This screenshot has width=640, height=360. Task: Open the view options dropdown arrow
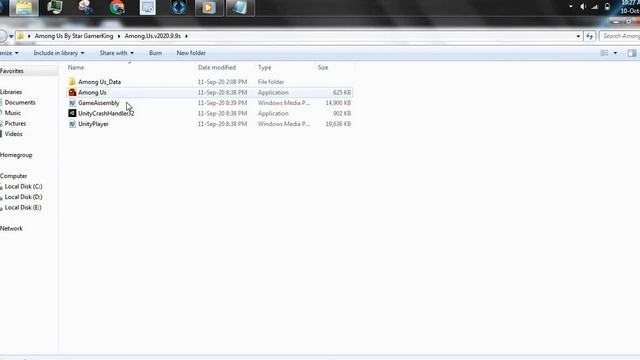click(x=615, y=53)
